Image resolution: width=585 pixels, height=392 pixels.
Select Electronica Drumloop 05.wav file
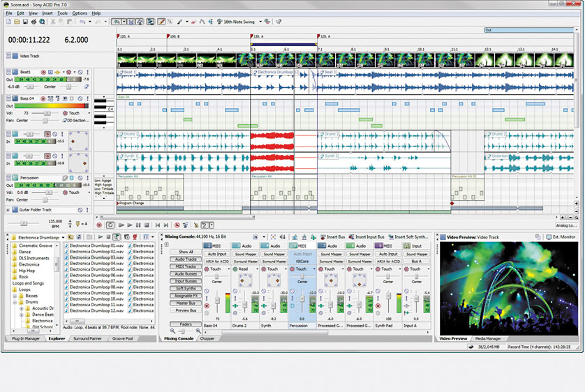click(96, 269)
